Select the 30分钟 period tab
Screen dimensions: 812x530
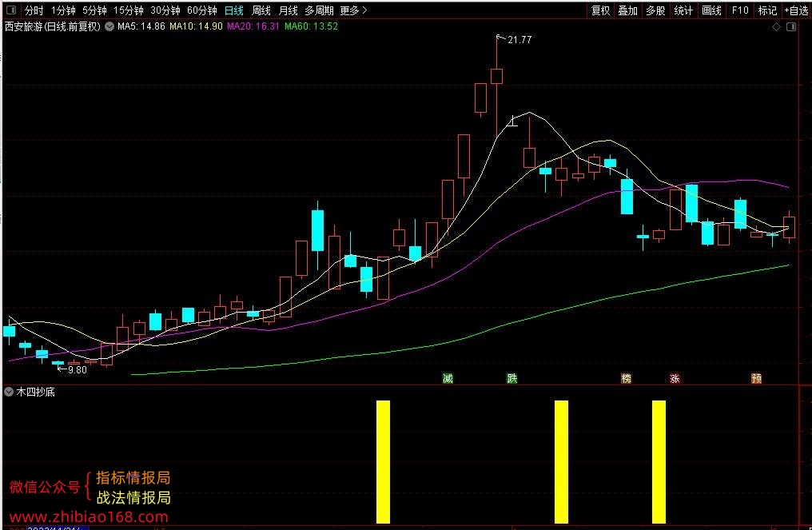165,10
